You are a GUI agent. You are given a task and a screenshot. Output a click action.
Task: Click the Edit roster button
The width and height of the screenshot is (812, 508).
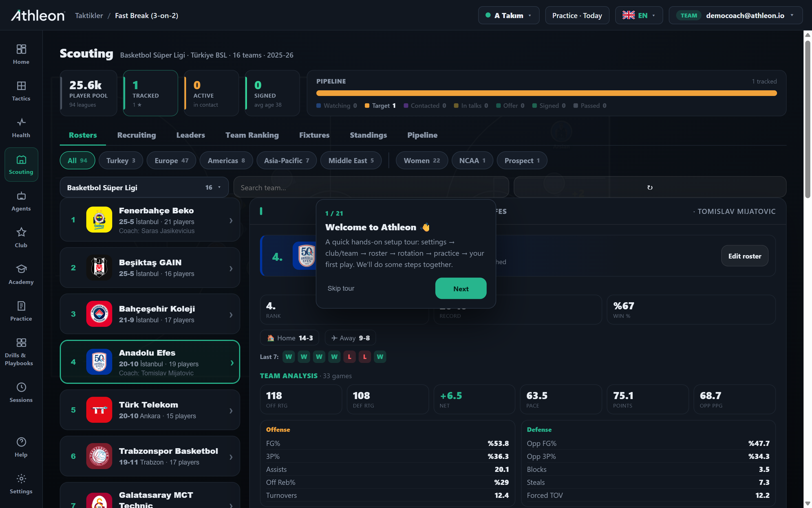(x=745, y=256)
